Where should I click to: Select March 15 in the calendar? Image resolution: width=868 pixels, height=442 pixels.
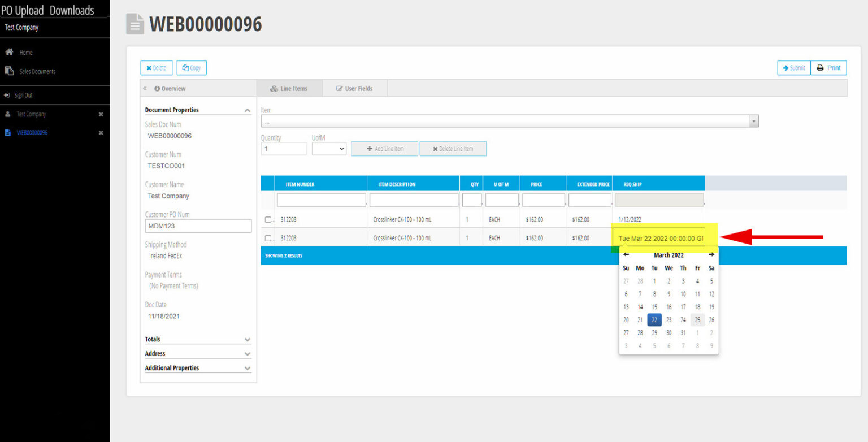point(654,307)
